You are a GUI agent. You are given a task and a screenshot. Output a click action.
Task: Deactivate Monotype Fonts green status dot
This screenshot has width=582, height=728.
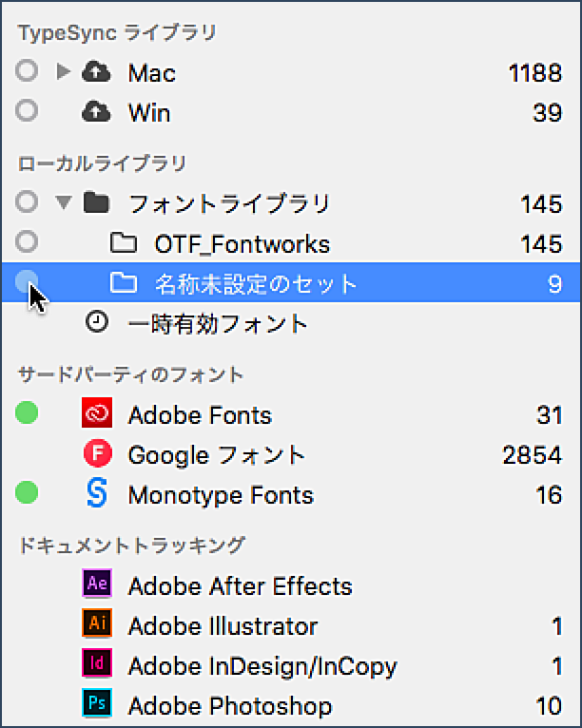tap(27, 492)
